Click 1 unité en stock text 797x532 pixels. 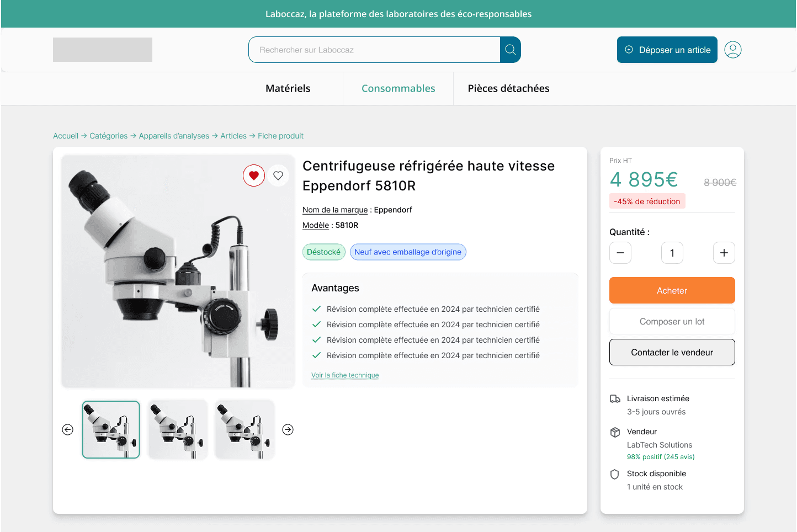[x=655, y=487]
